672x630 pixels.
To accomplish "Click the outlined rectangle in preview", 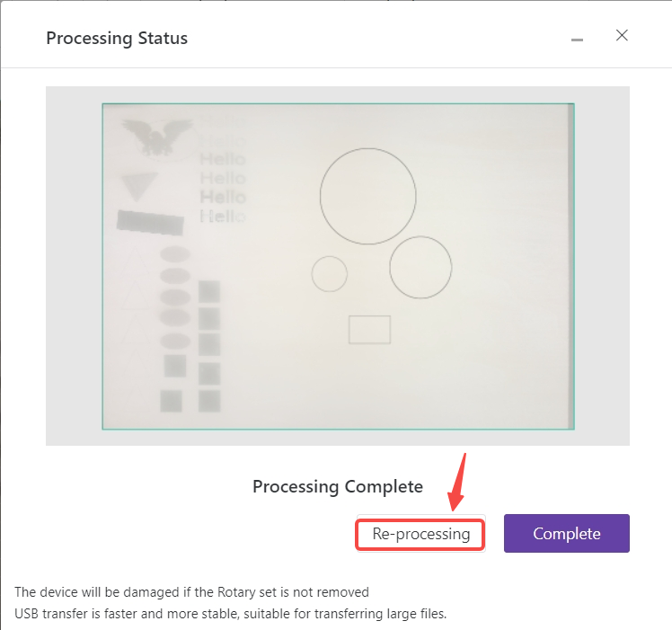I will (x=369, y=330).
